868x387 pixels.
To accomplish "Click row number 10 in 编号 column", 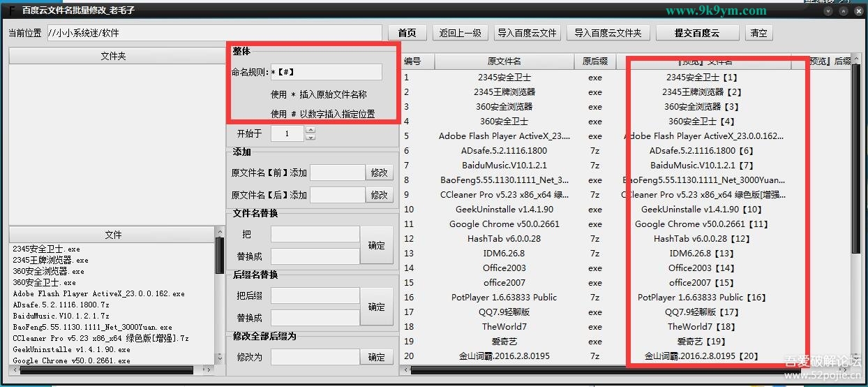I will pos(408,209).
